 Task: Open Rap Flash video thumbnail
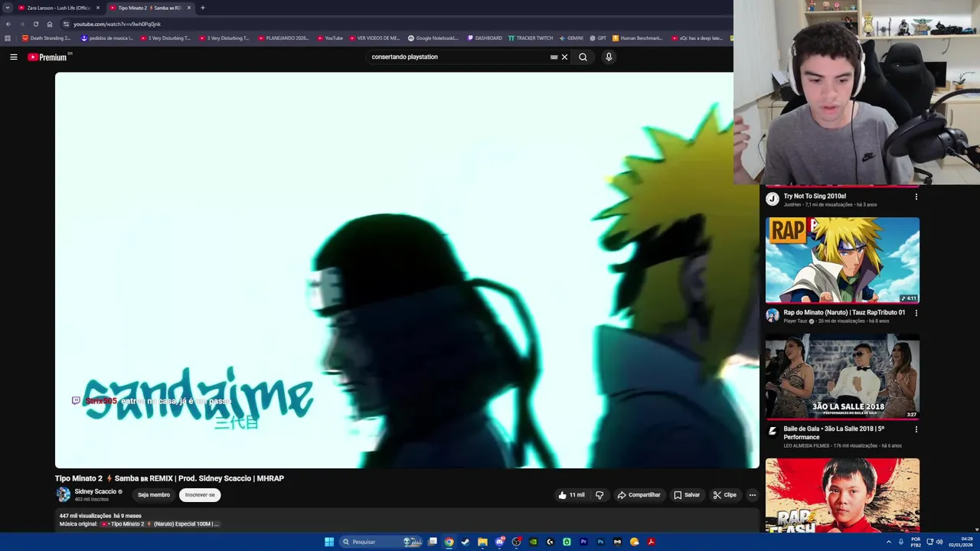842,496
